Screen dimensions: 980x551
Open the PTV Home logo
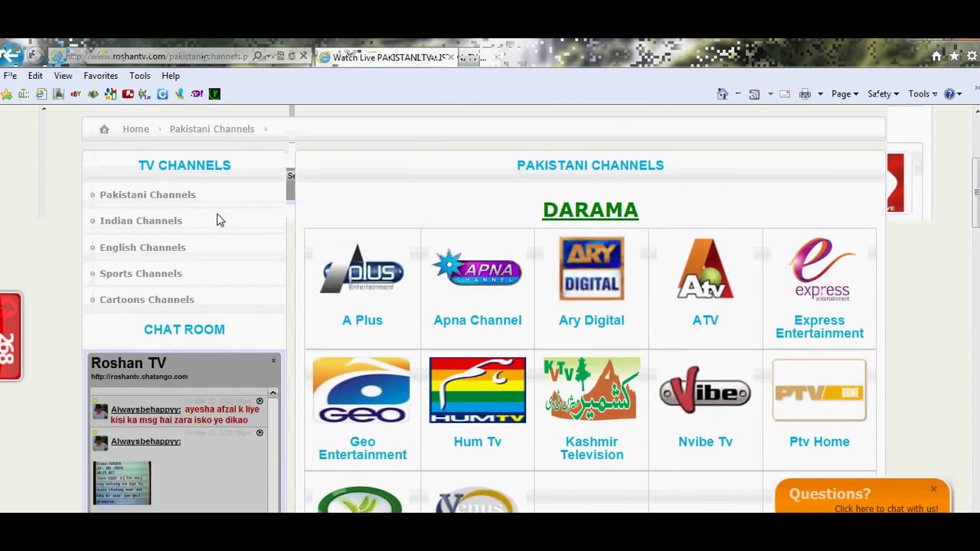[819, 390]
